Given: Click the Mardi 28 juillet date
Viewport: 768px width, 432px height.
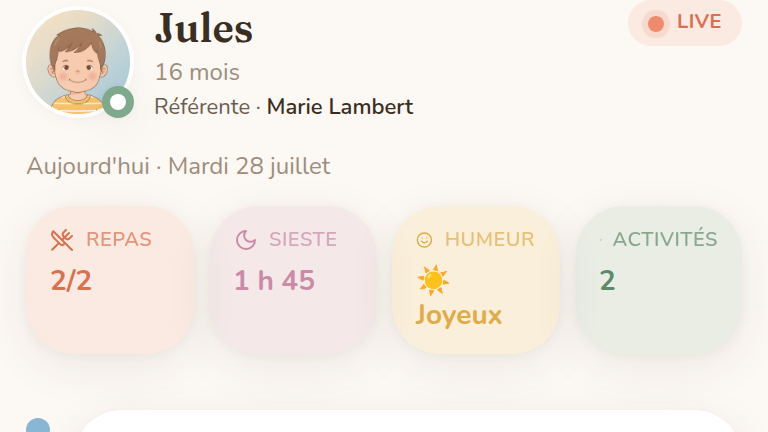Looking at the screenshot, I should click(249, 166).
